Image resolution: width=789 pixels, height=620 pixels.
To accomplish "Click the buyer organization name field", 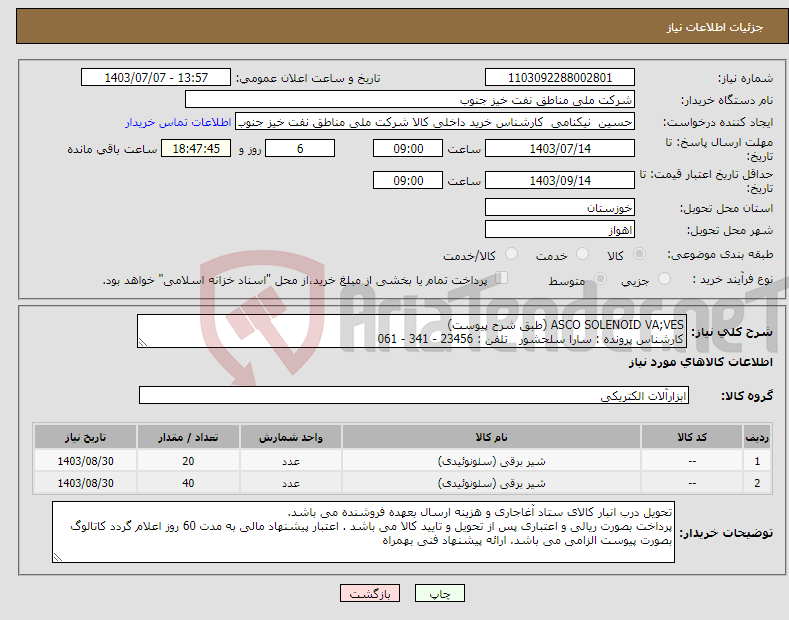I will click(410, 99).
